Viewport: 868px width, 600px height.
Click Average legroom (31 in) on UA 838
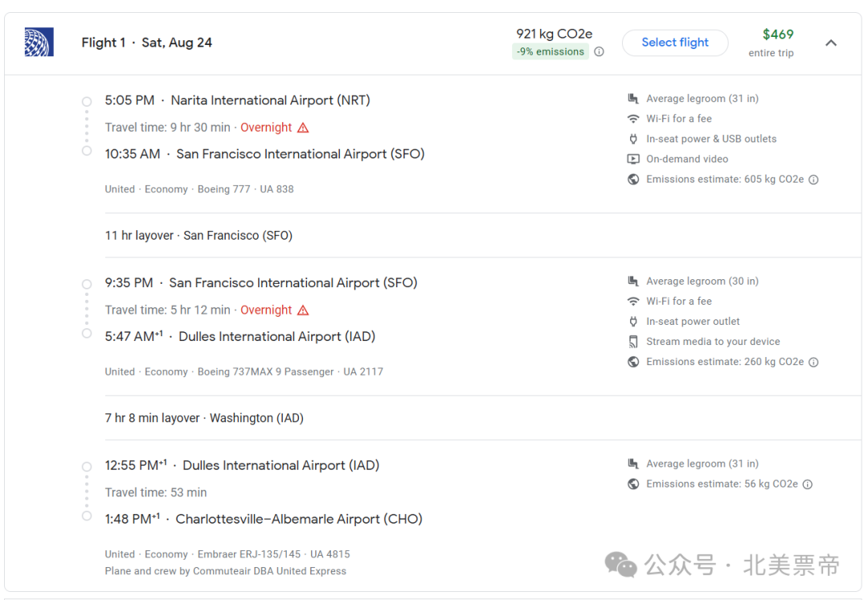click(x=702, y=99)
